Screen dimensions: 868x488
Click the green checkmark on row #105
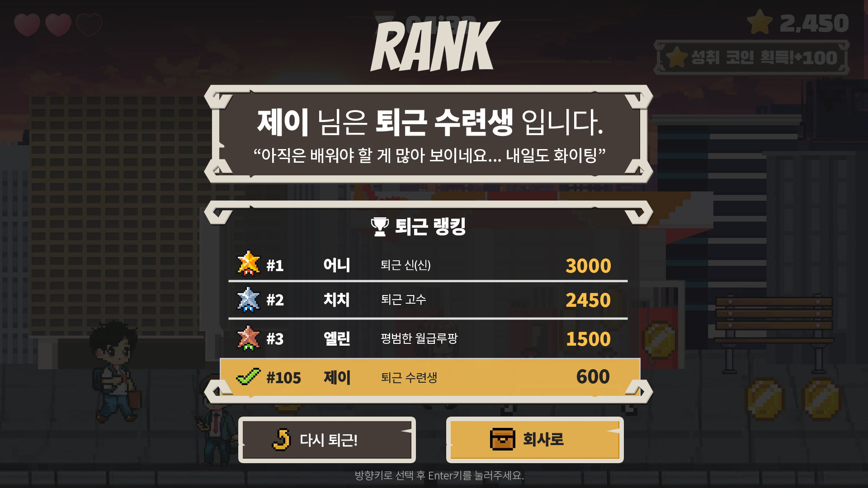click(x=249, y=376)
